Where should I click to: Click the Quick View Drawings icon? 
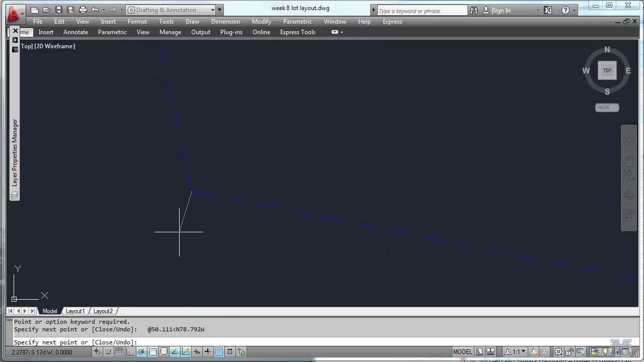click(491, 352)
